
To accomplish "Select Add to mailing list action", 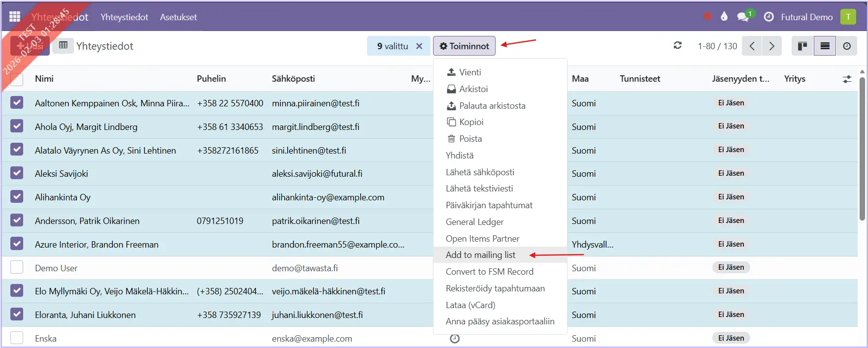I will [480, 255].
